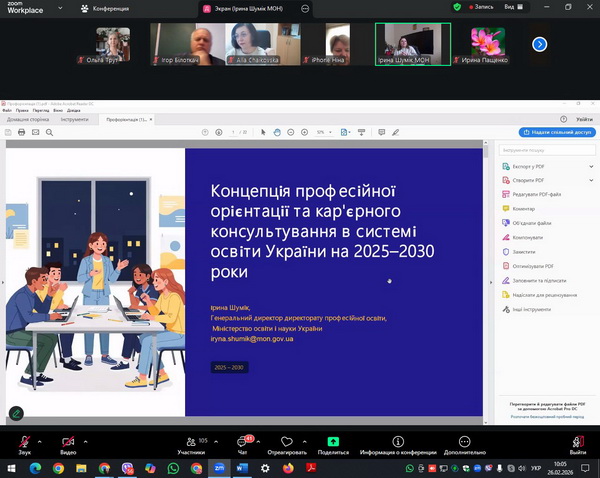This screenshot has width=600, height=478.
Task: Click the Отреагировать reactions heart icon
Action: coord(286,441)
